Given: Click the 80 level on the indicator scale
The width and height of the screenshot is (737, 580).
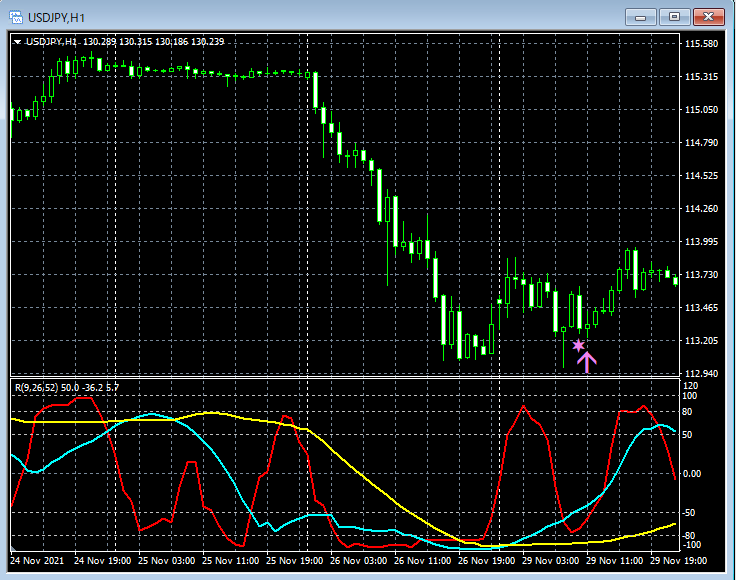Looking at the screenshot, I should click(688, 411).
